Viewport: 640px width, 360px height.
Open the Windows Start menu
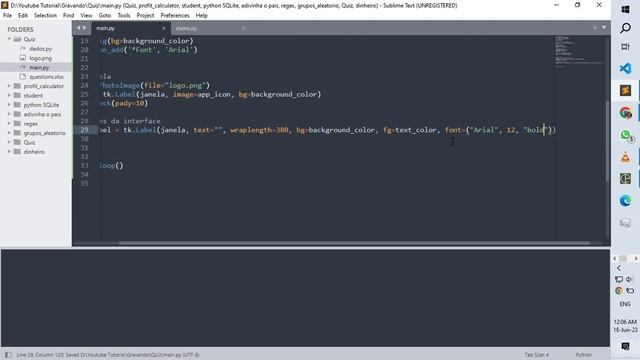click(x=625, y=9)
